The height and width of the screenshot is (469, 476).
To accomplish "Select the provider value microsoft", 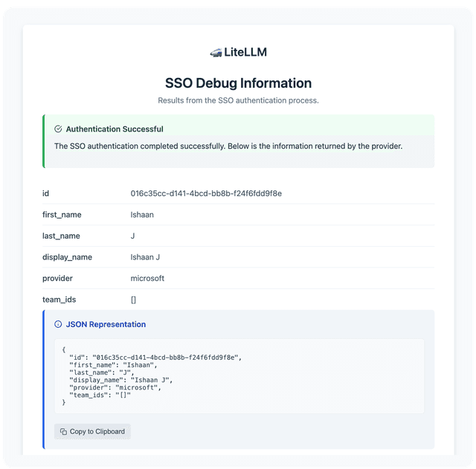I will click(147, 279).
